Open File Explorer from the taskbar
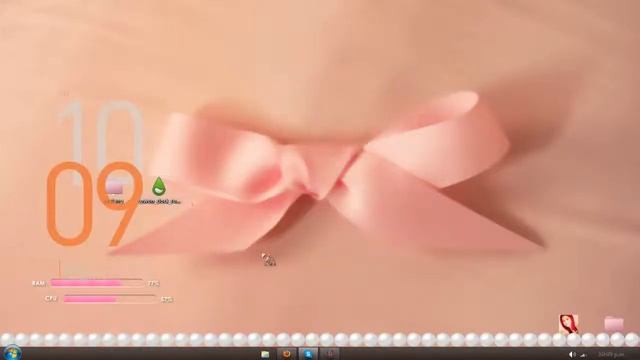Screen dimensions: 640x360 pos(265,354)
